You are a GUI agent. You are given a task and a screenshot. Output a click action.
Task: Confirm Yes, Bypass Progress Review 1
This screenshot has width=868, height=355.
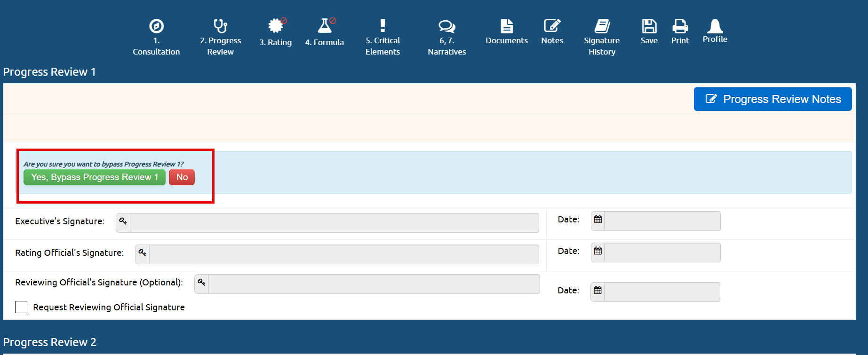pyautogui.click(x=95, y=177)
